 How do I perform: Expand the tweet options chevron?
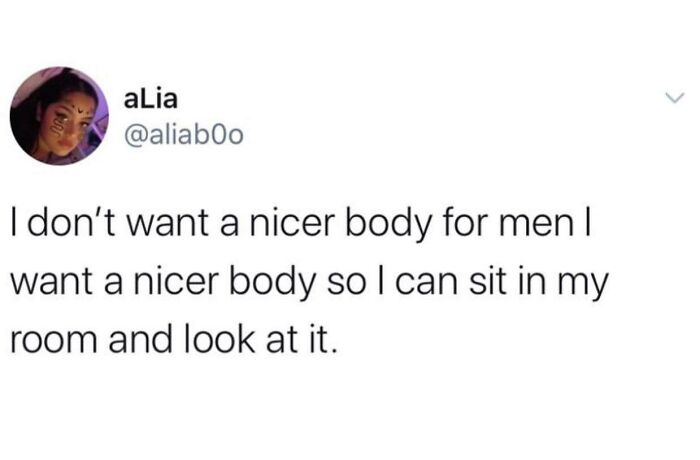(674, 97)
